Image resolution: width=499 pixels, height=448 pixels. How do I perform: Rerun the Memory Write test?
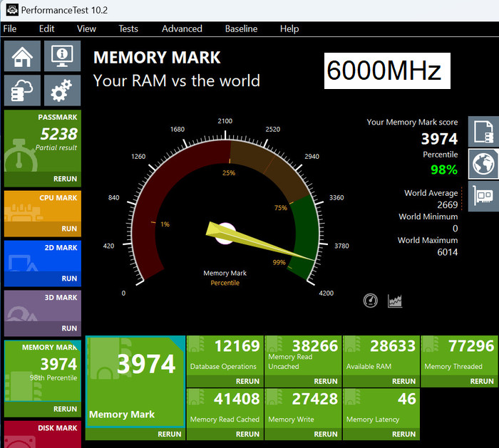click(x=325, y=434)
